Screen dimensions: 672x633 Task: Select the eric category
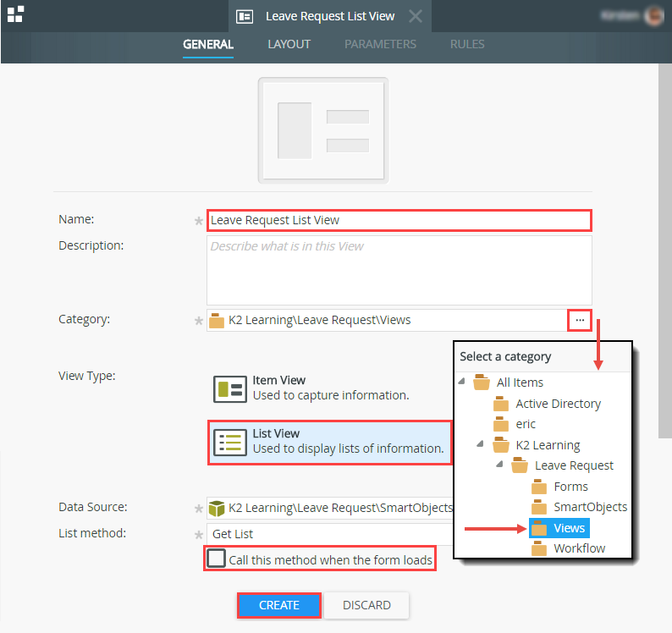click(x=526, y=424)
